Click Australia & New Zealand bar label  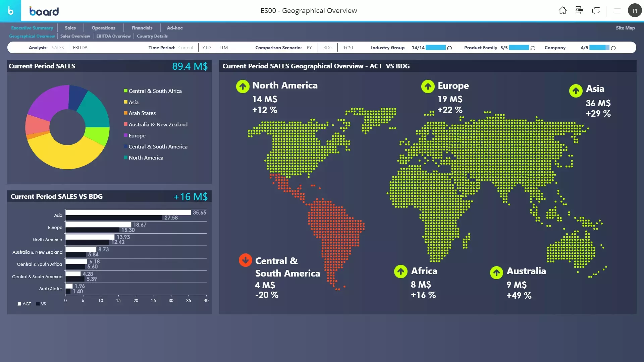(x=38, y=252)
